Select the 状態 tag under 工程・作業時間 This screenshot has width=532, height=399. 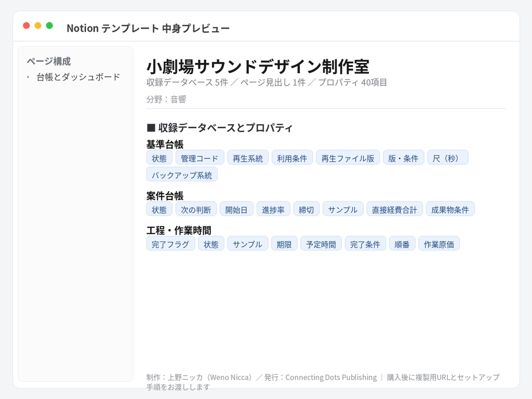211,244
